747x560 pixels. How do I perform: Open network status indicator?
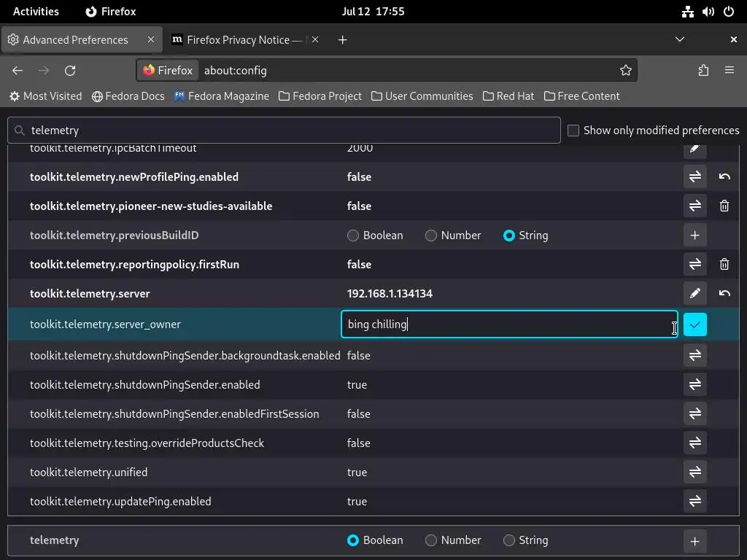(687, 12)
